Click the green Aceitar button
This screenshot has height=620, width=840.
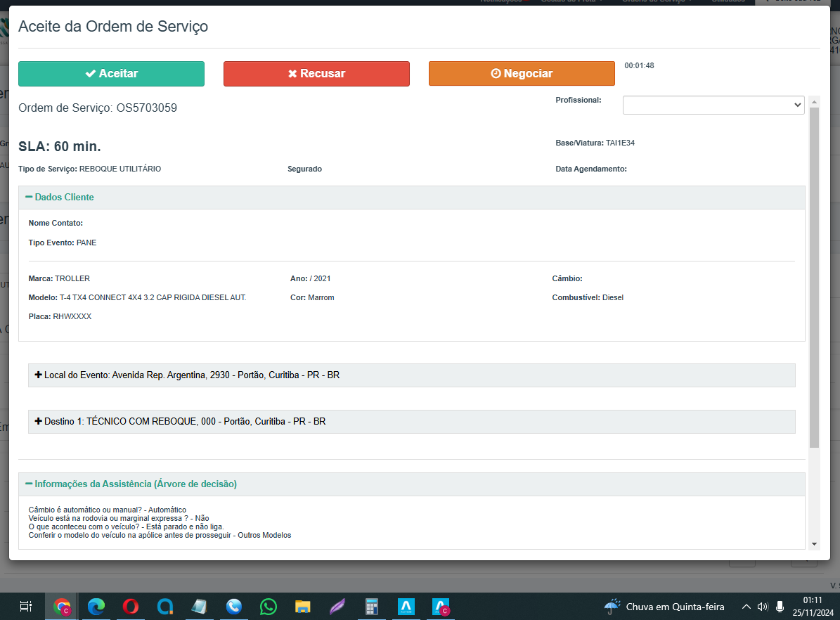111,74
